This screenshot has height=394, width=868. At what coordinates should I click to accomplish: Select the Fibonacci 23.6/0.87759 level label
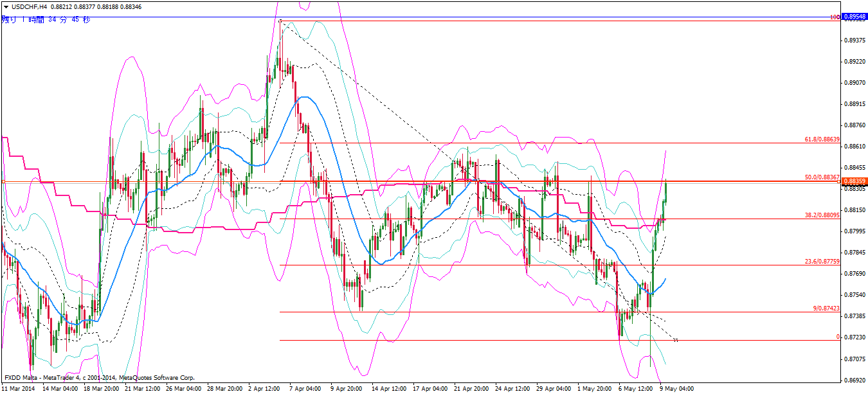(822, 262)
